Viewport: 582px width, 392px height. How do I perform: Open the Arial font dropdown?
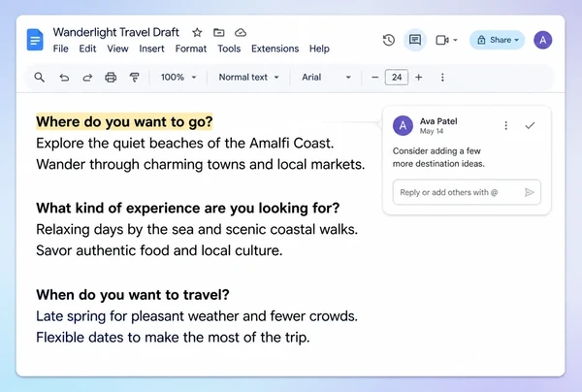[x=326, y=78]
